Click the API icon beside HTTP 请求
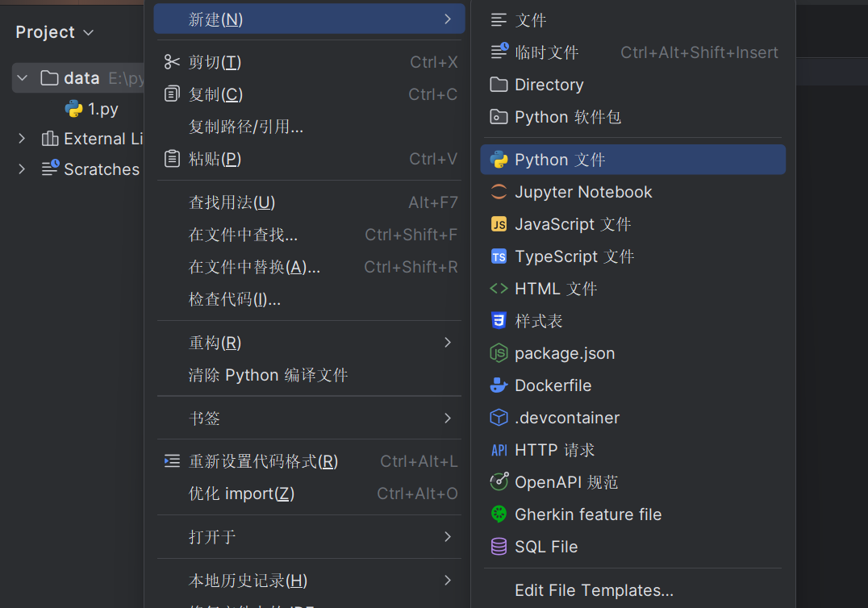Screen dimensions: 868x608 click(499, 450)
